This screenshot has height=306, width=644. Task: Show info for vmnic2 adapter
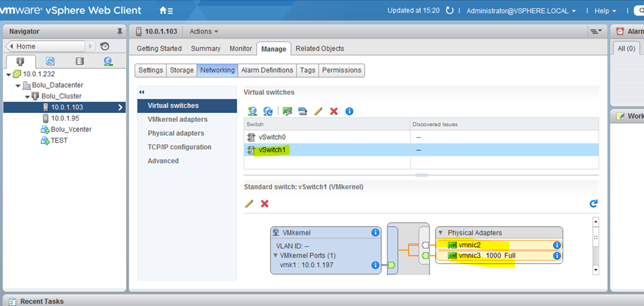(x=557, y=245)
